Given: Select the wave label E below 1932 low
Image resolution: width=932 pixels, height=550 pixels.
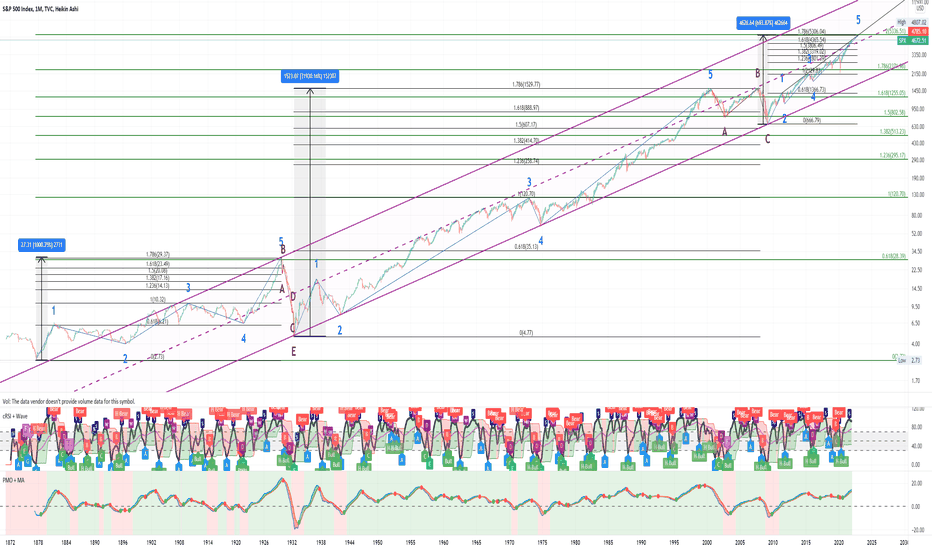Looking at the screenshot, I should coord(293,351).
